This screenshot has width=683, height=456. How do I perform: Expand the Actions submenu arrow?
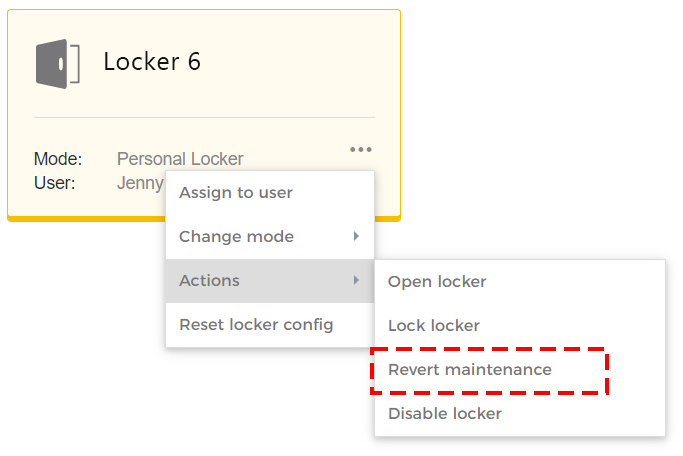click(x=356, y=280)
